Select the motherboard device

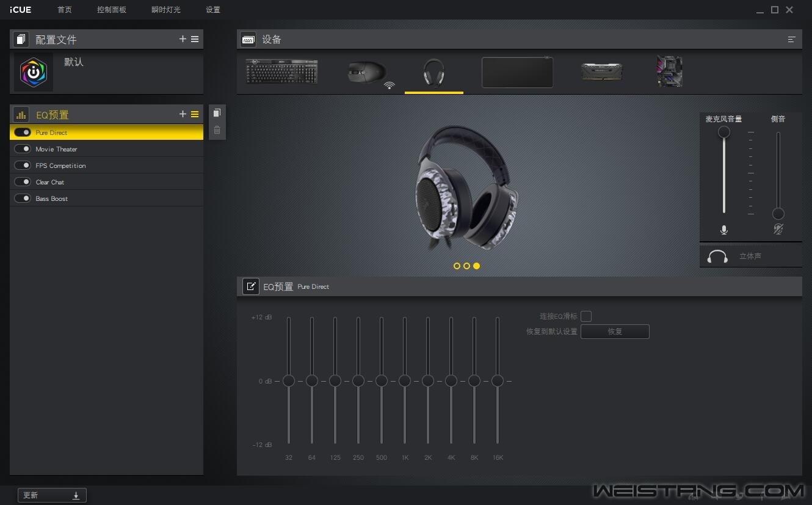[x=669, y=71]
